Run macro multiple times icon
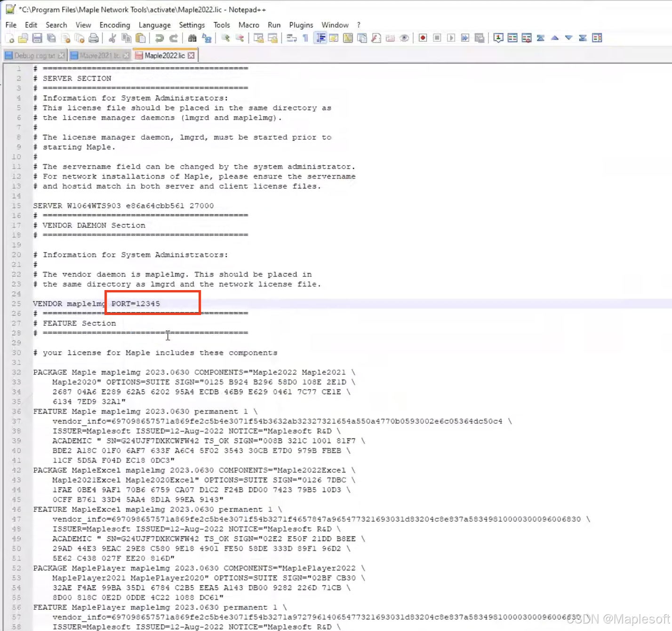 (465, 38)
